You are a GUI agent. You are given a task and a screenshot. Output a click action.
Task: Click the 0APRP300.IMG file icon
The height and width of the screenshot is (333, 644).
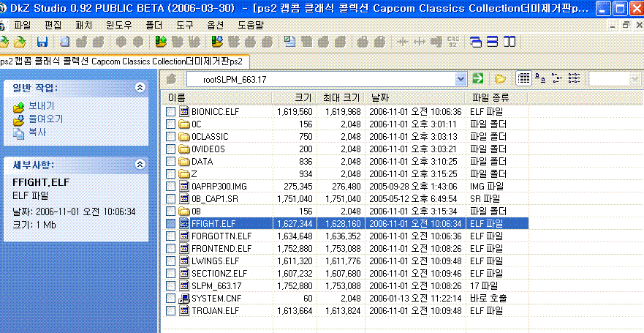coord(183,186)
